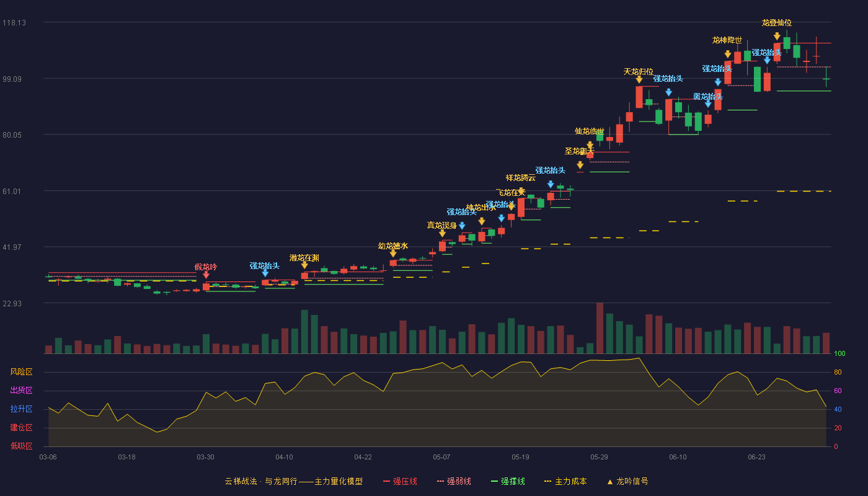Click the yellow arrow under 圣龙御天

580,165
